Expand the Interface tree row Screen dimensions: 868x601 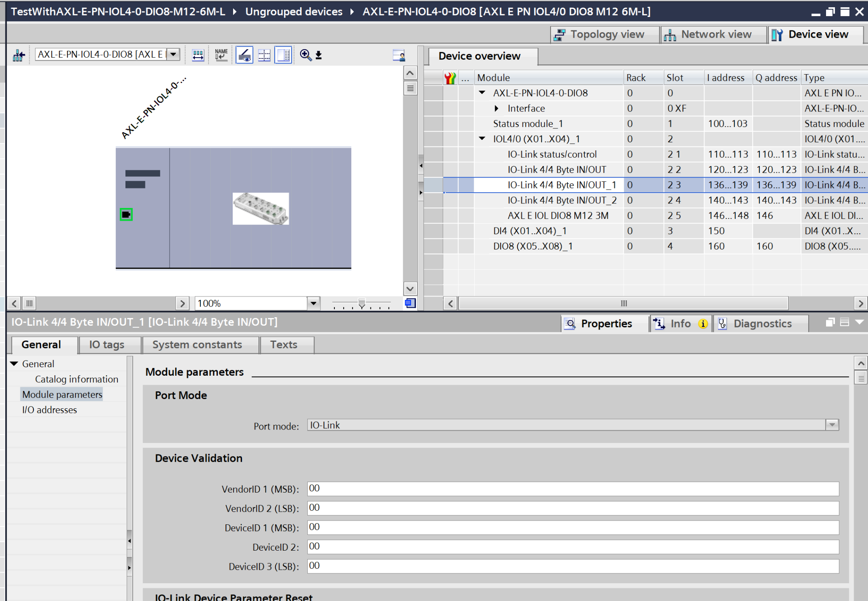496,108
